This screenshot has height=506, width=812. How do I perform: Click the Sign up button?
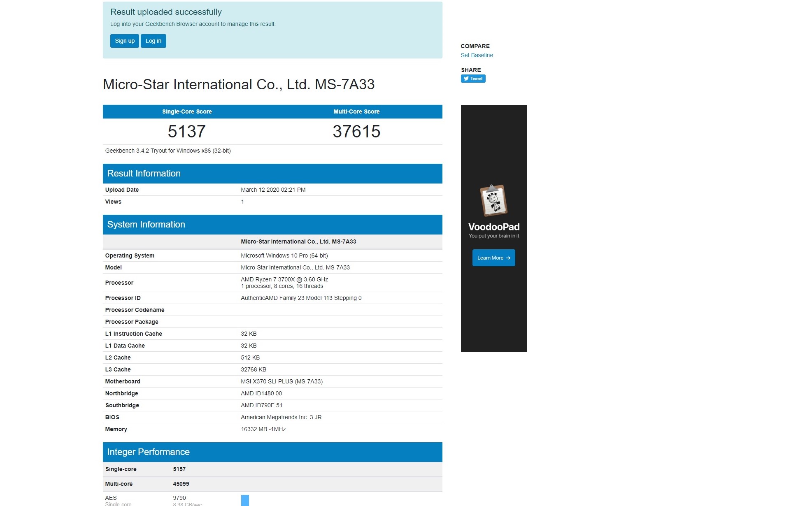(x=125, y=41)
